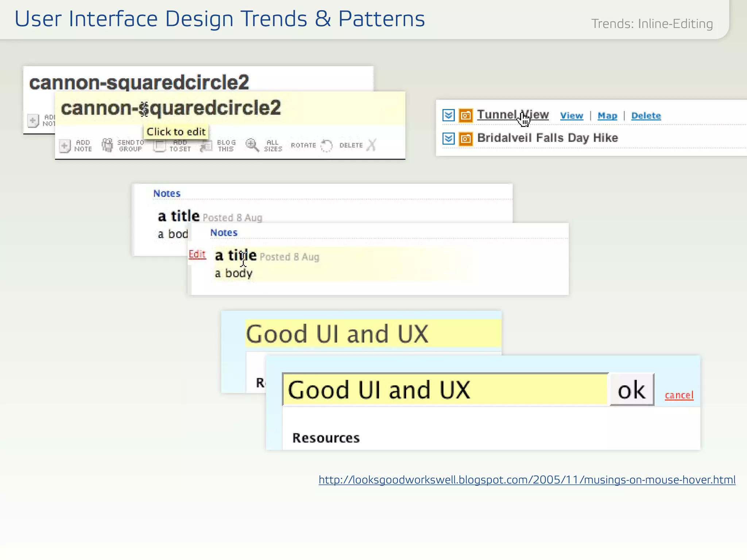Click the Add to Set icon
Image resolution: width=747 pixels, height=560 pixels.
click(x=159, y=145)
